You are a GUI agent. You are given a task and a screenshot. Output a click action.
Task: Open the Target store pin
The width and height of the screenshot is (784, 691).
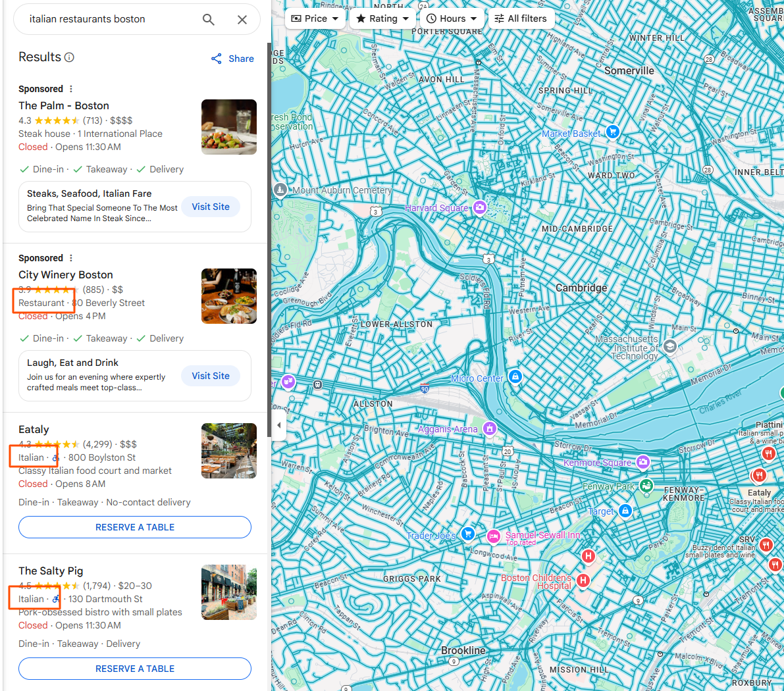point(625,511)
